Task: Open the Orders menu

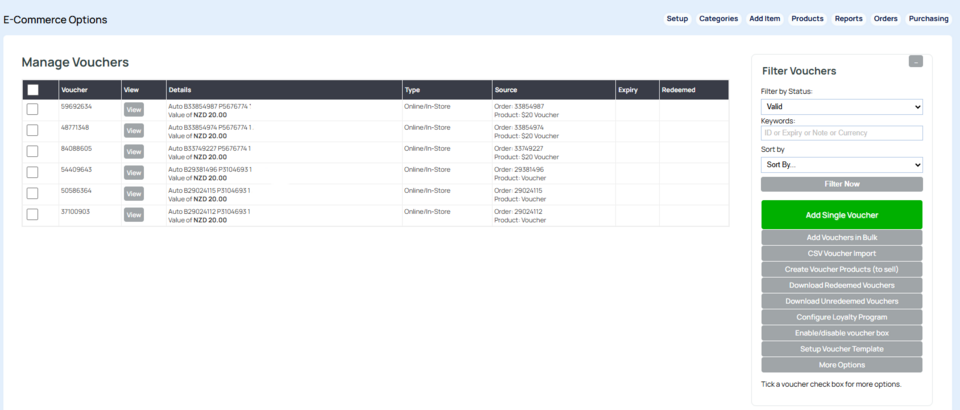Action: [885, 19]
